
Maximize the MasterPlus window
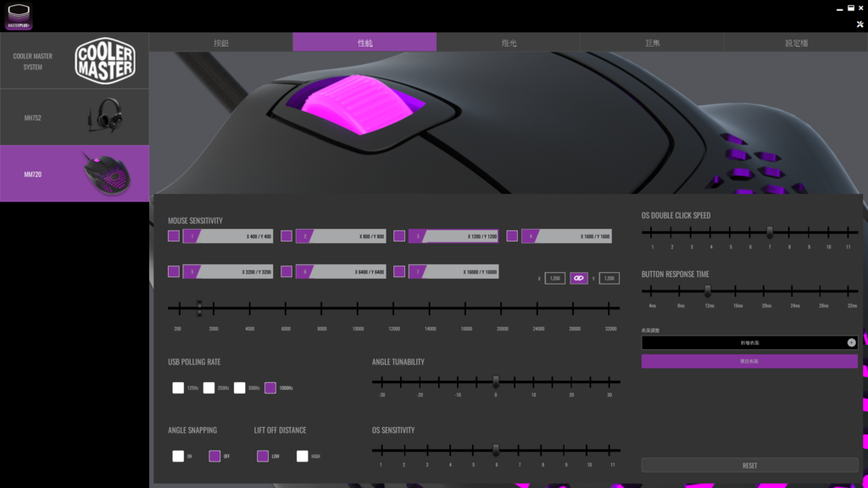click(x=851, y=8)
